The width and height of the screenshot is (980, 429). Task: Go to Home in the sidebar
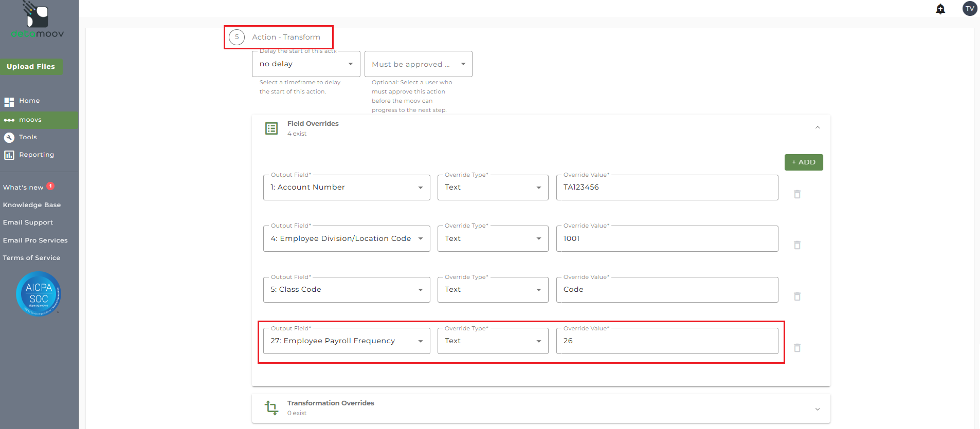pos(29,101)
